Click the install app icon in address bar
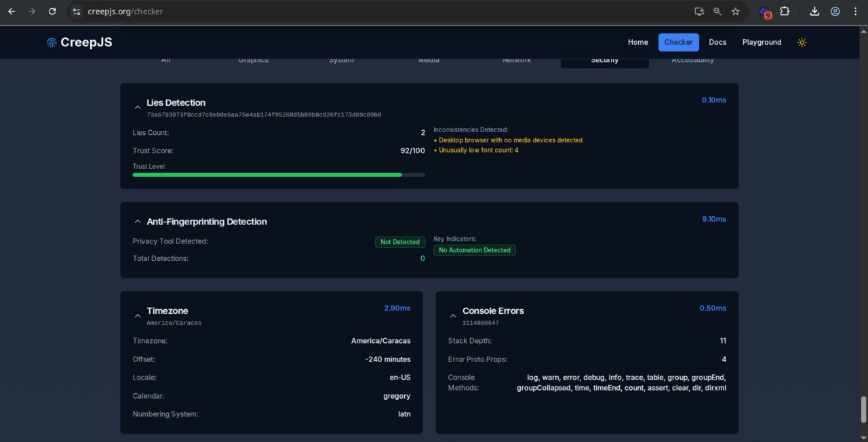The height and width of the screenshot is (442, 868). [699, 12]
